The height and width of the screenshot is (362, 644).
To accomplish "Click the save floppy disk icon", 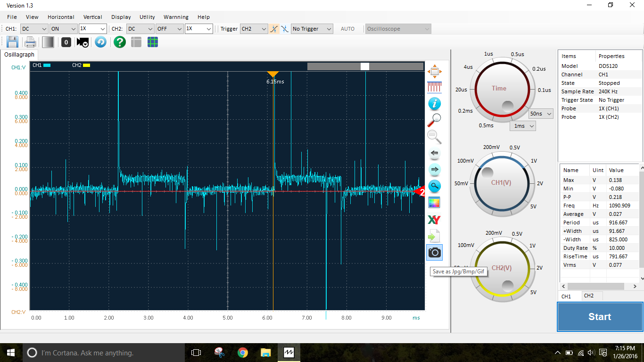I will click(12, 42).
